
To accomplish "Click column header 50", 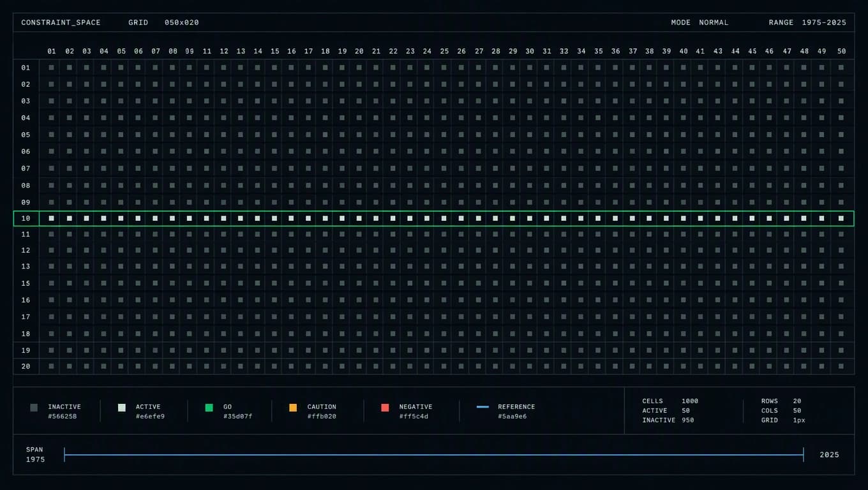I will point(841,51).
